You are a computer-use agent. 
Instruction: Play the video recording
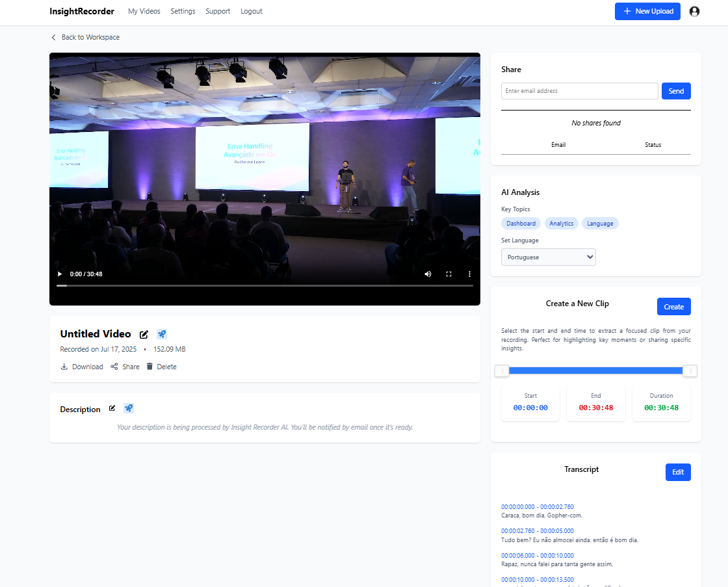(x=59, y=274)
